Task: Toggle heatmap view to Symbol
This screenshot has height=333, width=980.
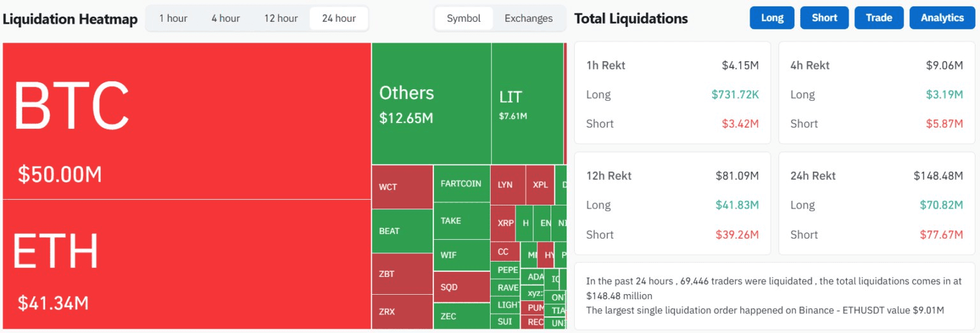Action: point(464,18)
